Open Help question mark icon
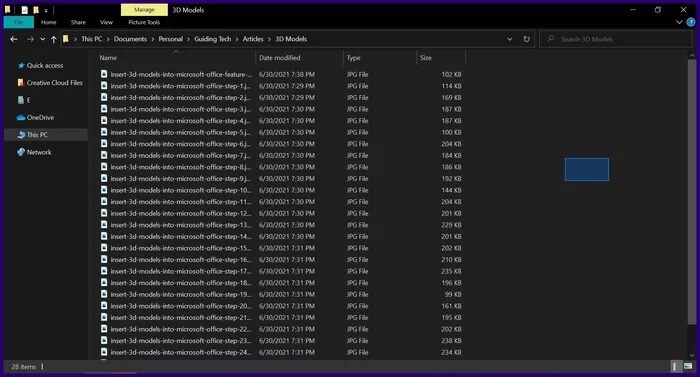Image resolution: width=700 pixels, height=377 pixels. pos(691,22)
